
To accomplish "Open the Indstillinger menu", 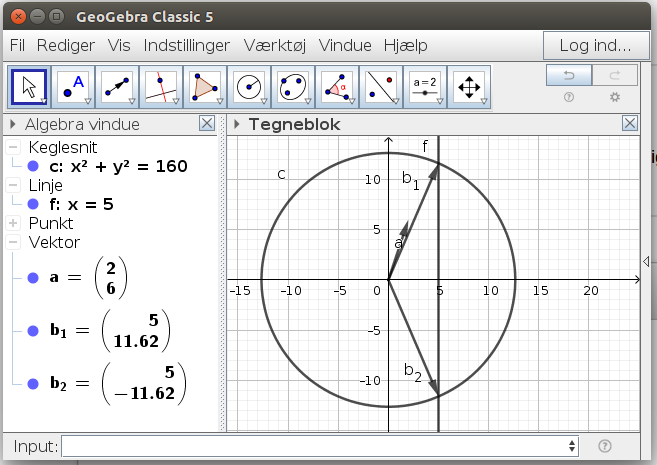I will pos(186,45).
